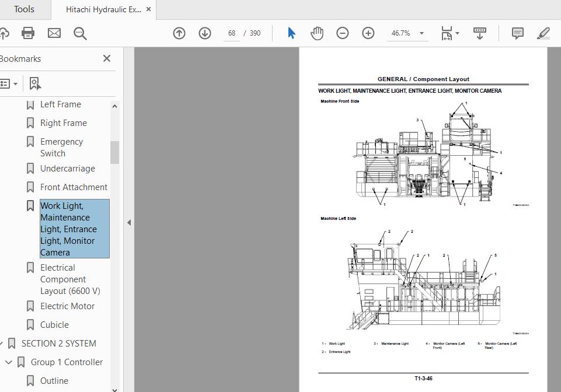
Task: Open the add comment tool
Action: (x=517, y=33)
